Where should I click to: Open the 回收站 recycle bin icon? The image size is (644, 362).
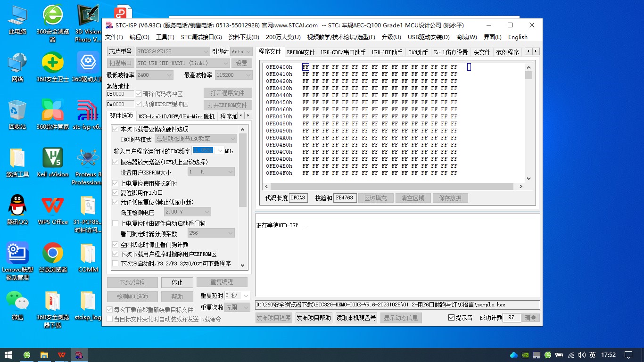coord(17,115)
